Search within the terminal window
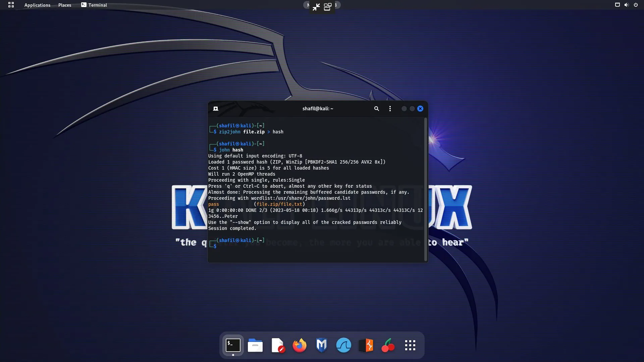 376,109
